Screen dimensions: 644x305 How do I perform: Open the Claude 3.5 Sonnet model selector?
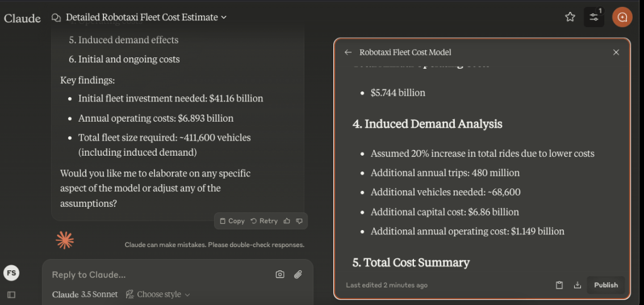[85, 294]
